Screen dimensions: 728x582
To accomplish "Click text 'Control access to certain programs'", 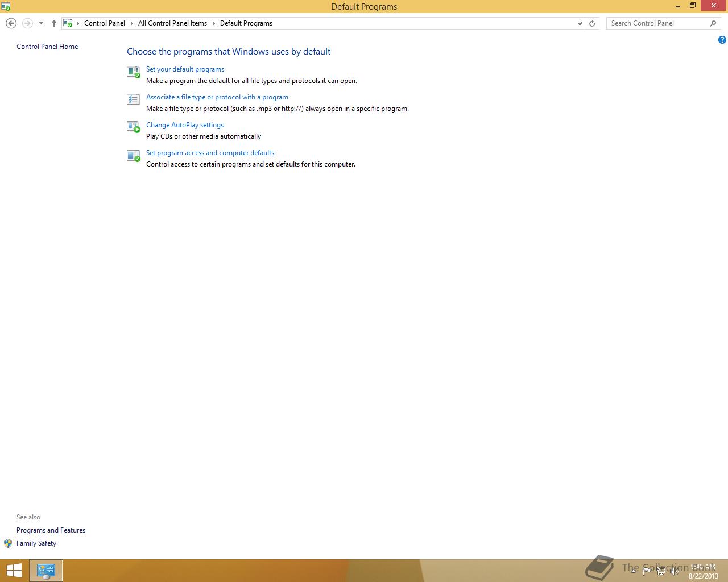I will pos(251,164).
